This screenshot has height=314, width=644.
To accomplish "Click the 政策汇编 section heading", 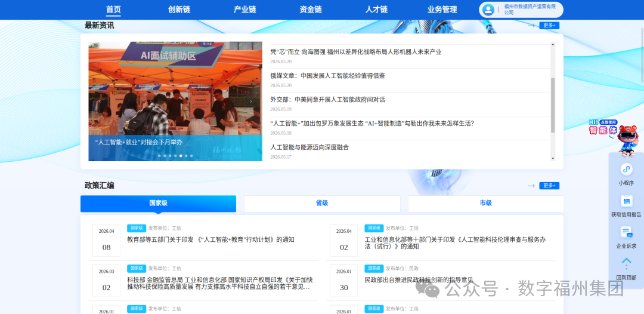I will click(100, 186).
